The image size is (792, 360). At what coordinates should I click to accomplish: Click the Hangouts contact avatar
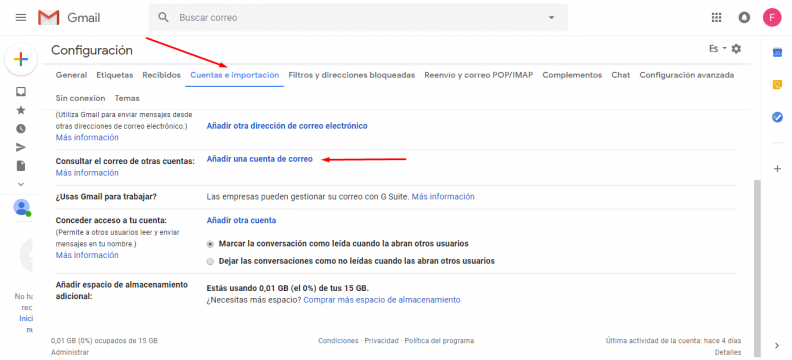(x=22, y=208)
